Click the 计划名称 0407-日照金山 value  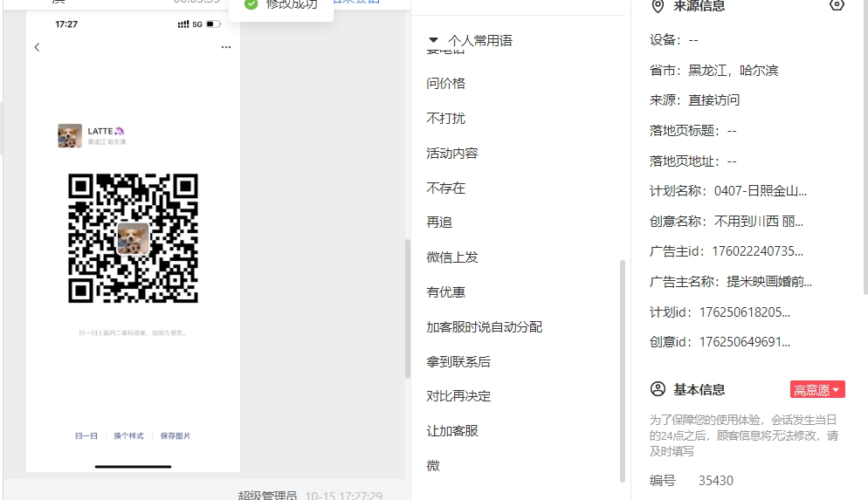(x=760, y=191)
